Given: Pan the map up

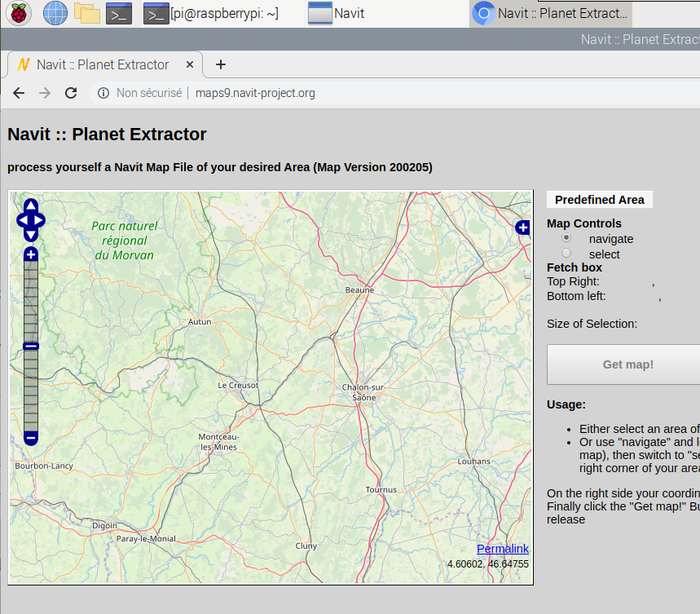Looking at the screenshot, I should pos(31,205).
